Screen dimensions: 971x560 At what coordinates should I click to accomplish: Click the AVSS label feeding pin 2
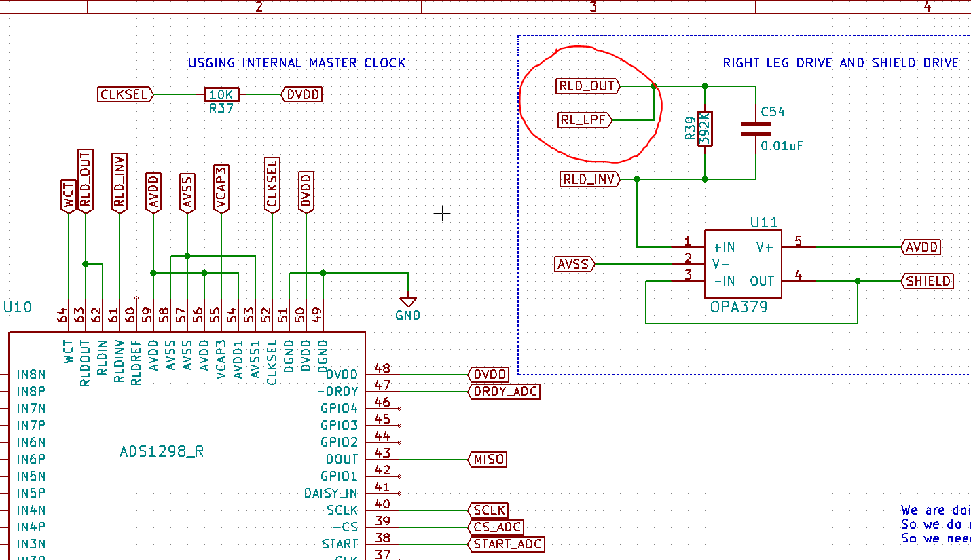pyautogui.click(x=574, y=264)
